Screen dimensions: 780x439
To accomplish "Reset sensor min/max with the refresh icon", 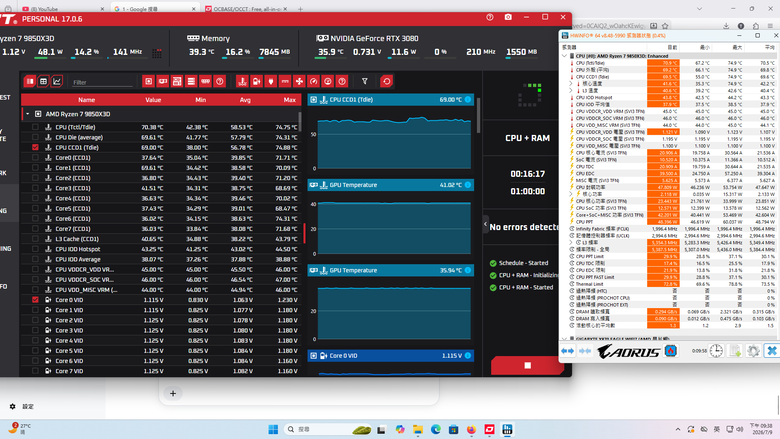I will click(387, 81).
